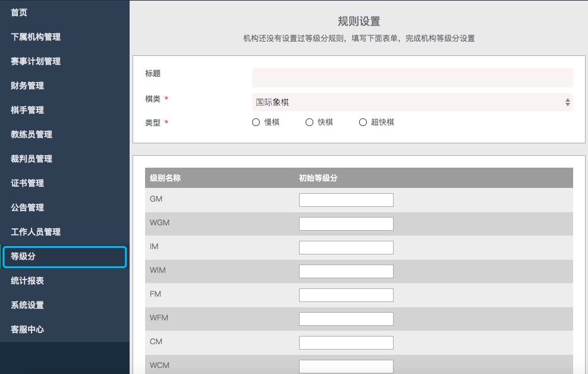The width and height of the screenshot is (588, 374).
Task: Focus the WIM rating input box
Action: point(346,271)
